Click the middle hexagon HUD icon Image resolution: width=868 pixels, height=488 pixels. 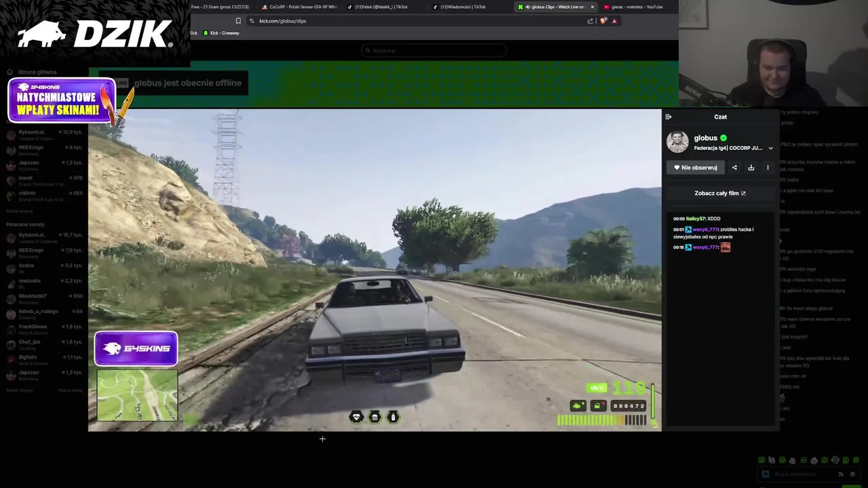(x=374, y=418)
